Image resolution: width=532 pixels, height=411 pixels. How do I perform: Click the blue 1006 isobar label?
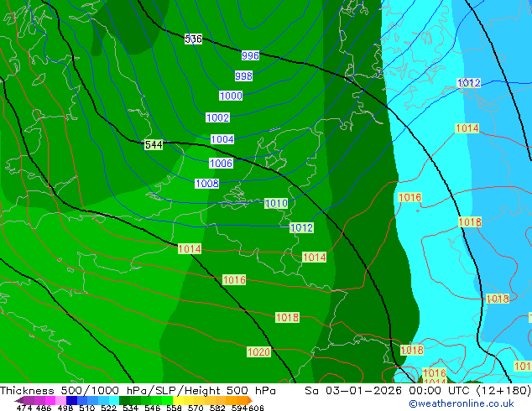coord(221,163)
